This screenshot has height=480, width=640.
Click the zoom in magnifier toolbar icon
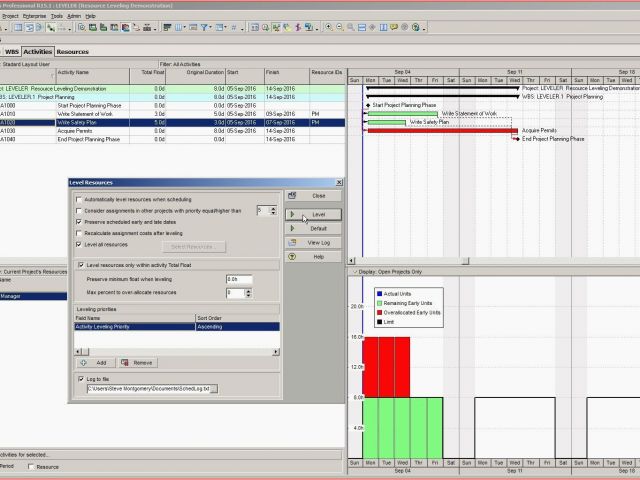[328, 29]
